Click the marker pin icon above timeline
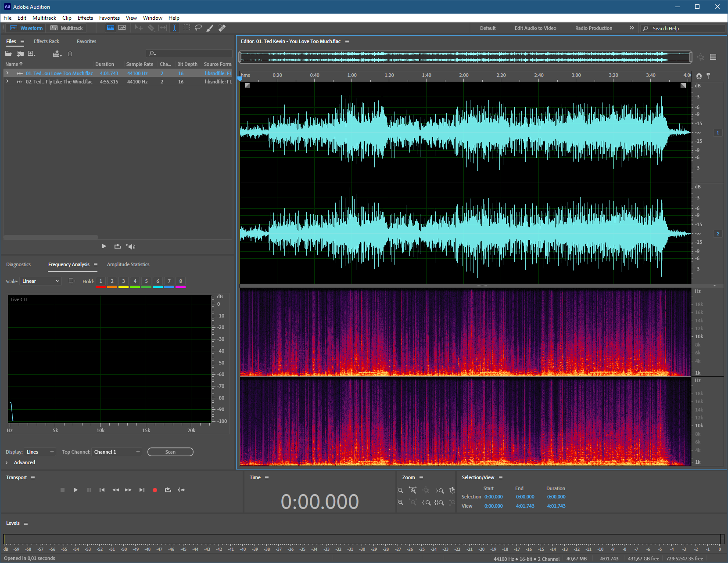This screenshot has width=728, height=563. tap(708, 76)
